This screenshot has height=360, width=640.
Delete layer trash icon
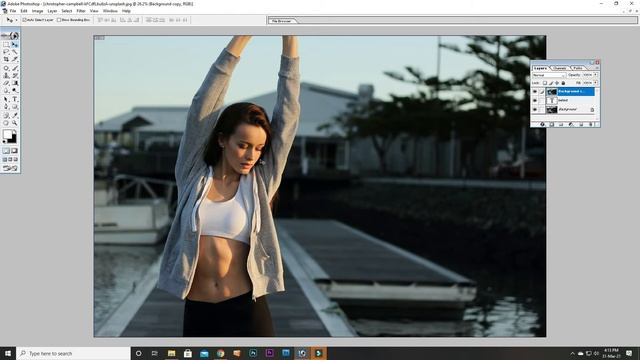tap(591, 124)
